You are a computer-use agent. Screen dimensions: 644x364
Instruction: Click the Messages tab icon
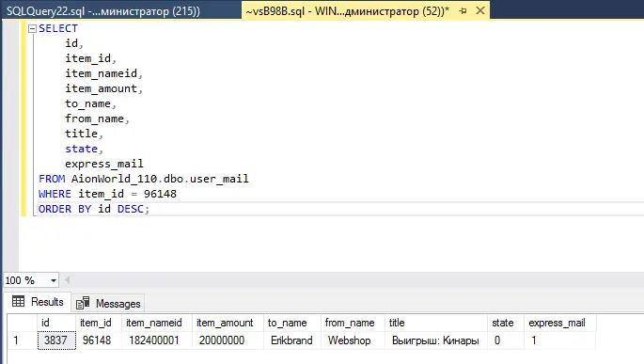[83, 303]
